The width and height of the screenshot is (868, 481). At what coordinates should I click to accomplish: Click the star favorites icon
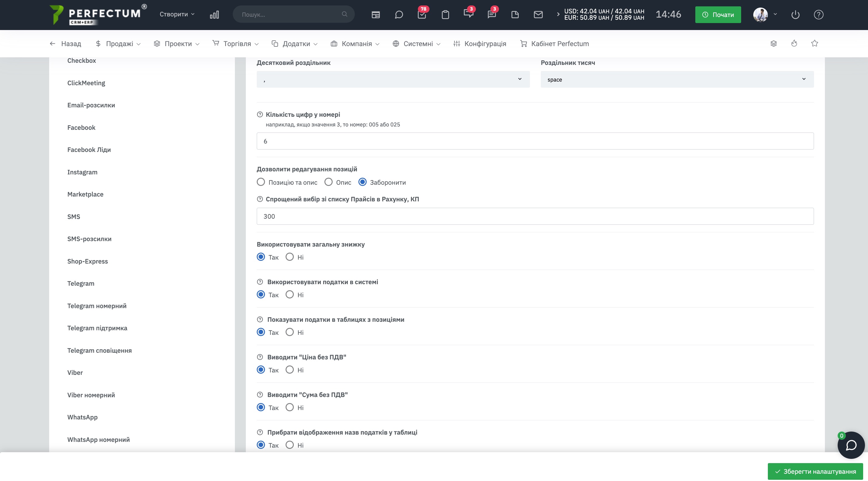click(x=814, y=43)
